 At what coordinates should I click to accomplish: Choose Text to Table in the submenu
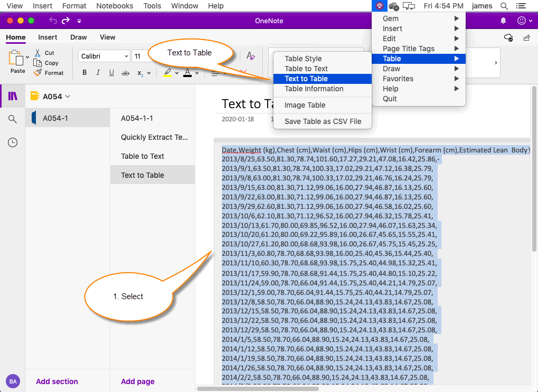[x=323, y=79]
